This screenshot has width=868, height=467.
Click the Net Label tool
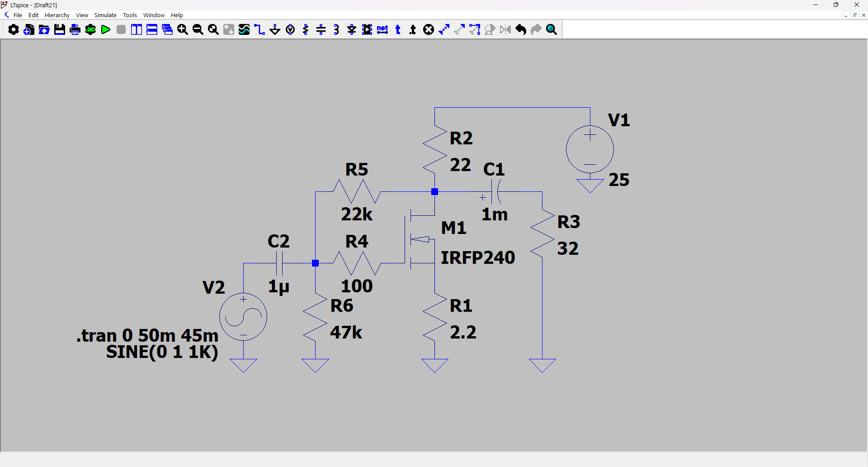pos(382,30)
